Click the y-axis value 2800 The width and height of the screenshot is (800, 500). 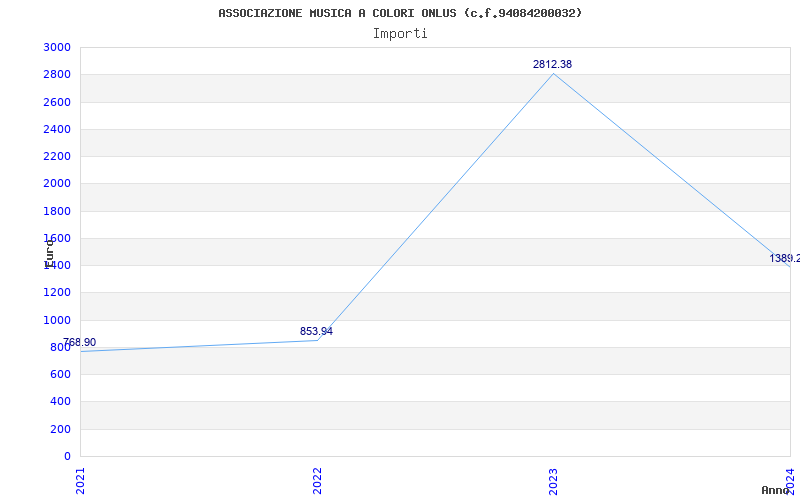57,75
